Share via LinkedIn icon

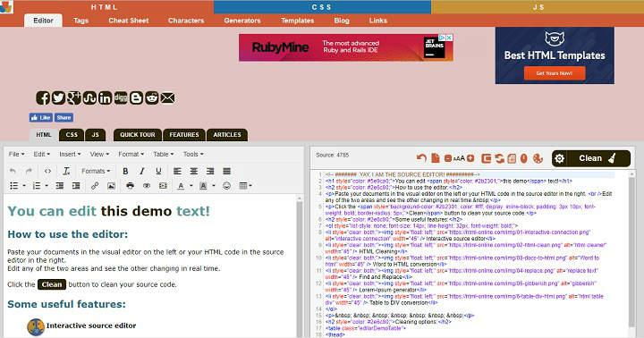click(x=106, y=97)
